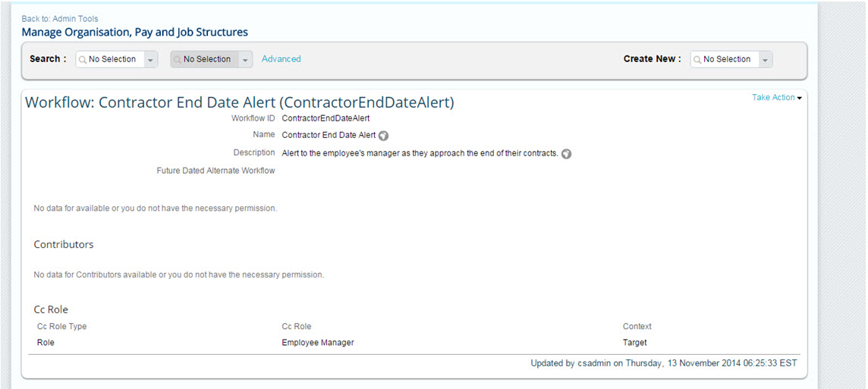Click the Manage Organisation, Pay and Job Structures heading
This screenshot has height=389, width=868.
134,32
